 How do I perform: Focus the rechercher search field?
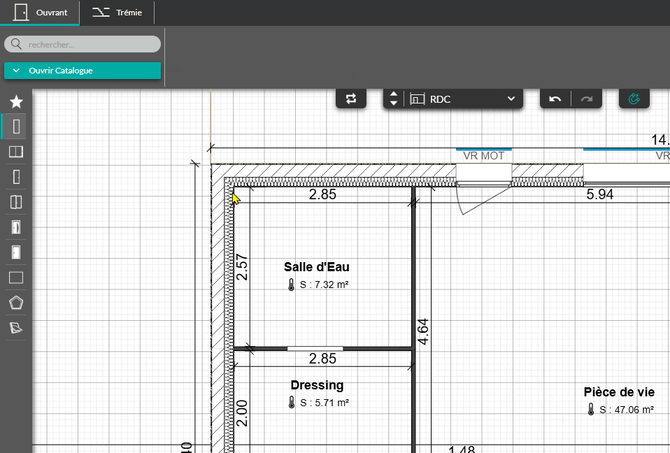(x=82, y=44)
